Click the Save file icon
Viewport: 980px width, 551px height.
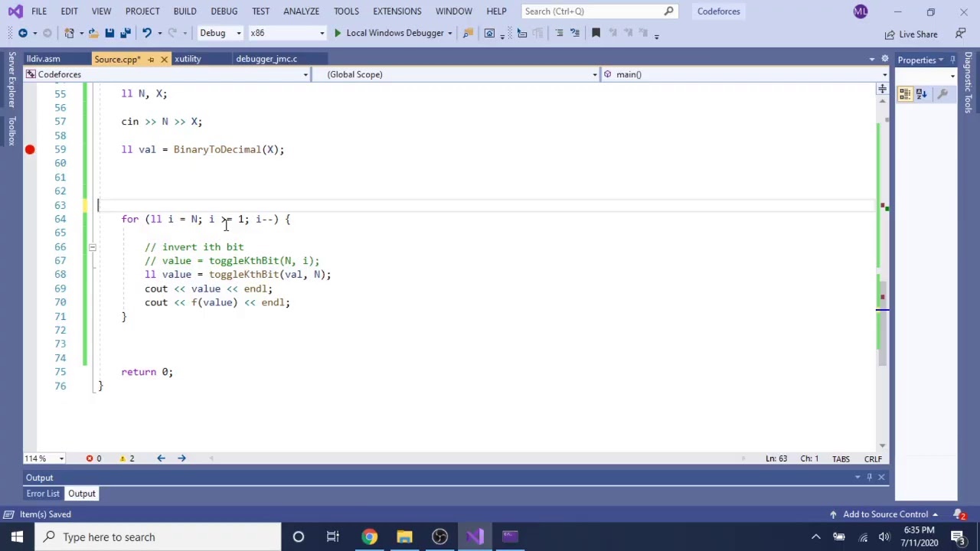[109, 33]
